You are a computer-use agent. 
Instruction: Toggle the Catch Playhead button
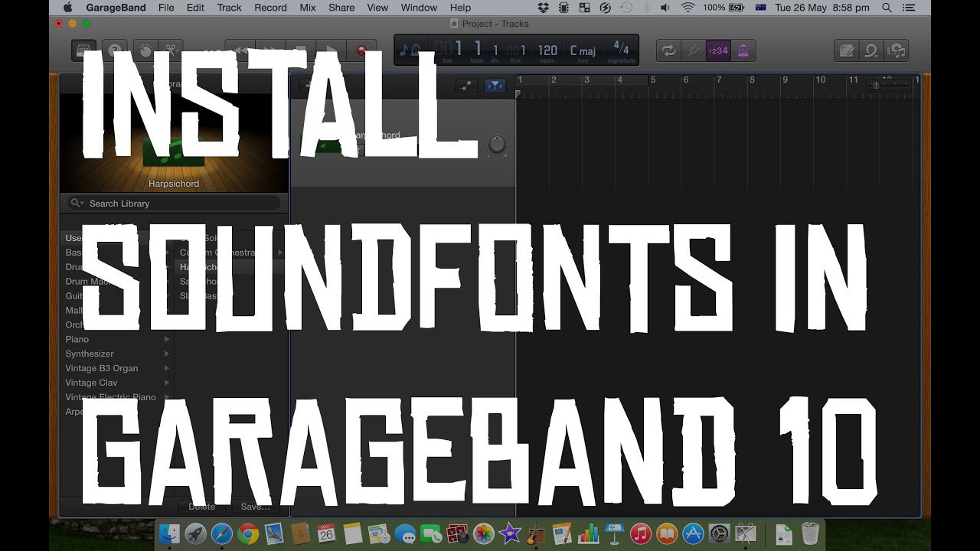point(495,86)
